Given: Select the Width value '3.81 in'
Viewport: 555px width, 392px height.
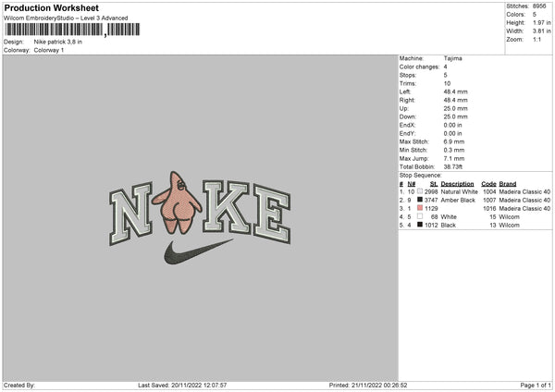Looking at the screenshot, I should 542,31.
